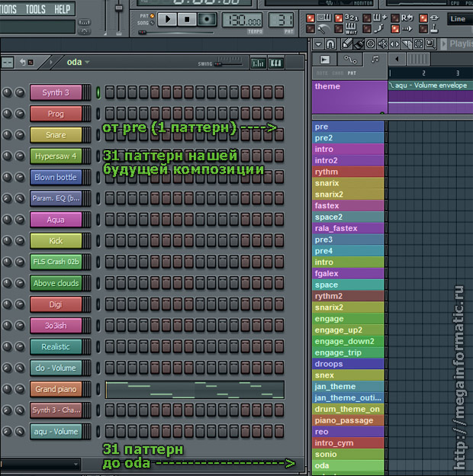The height and width of the screenshot is (476, 473).
Task: Arm recording with the Record button
Action: coord(207,19)
